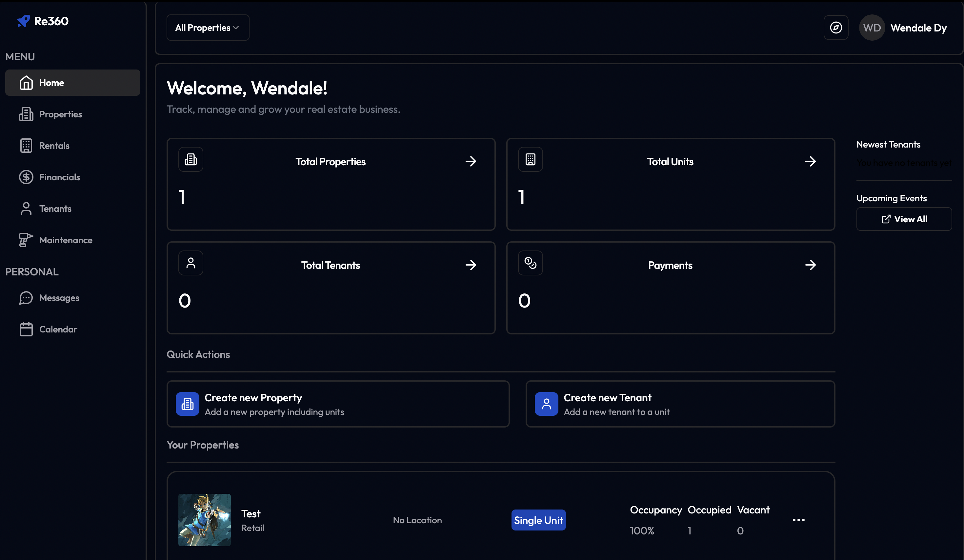Viewport: 964px width, 560px height.
Task: Open Financials in the sidebar menu
Action: [59, 177]
